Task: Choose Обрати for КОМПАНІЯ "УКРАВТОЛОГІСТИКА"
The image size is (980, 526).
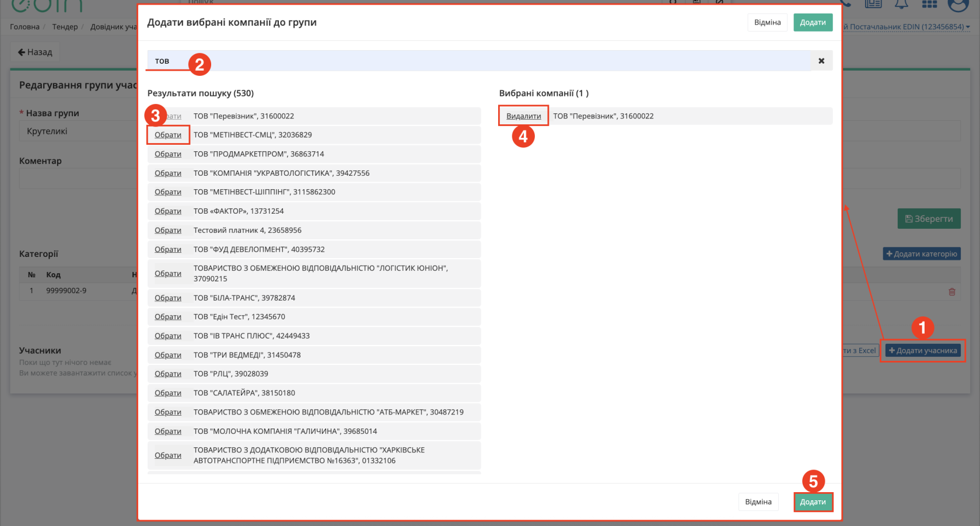Action: 168,173
